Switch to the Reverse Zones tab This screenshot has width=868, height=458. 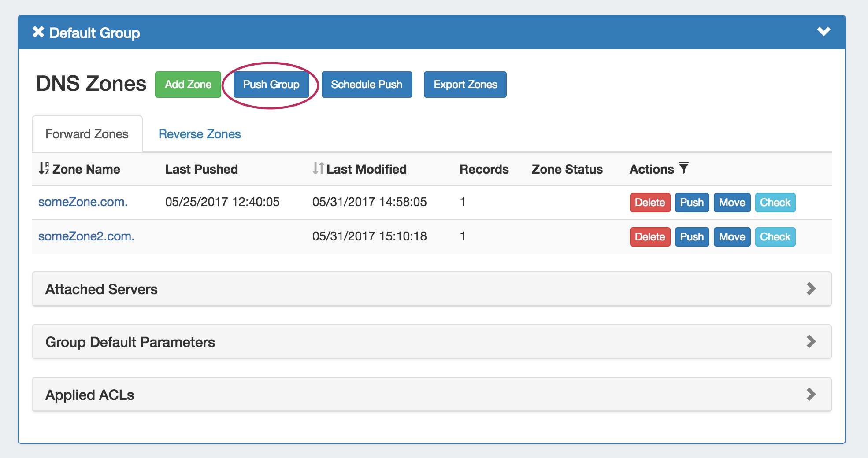coord(200,134)
